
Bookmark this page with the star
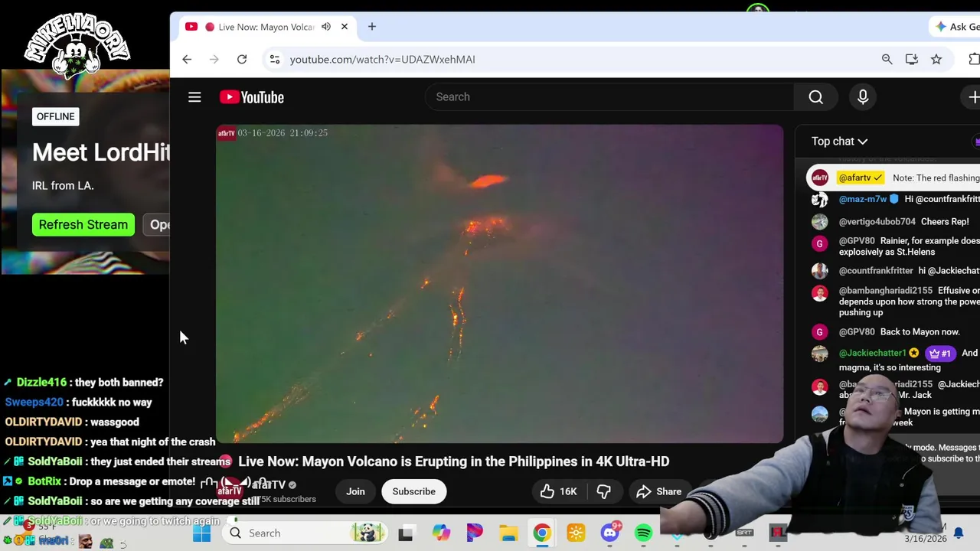pyautogui.click(x=936, y=59)
